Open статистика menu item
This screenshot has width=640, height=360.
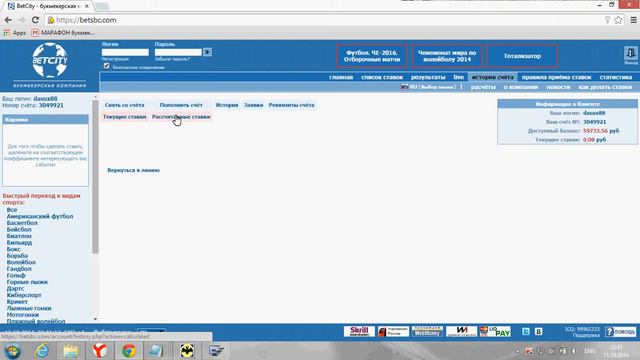point(616,77)
